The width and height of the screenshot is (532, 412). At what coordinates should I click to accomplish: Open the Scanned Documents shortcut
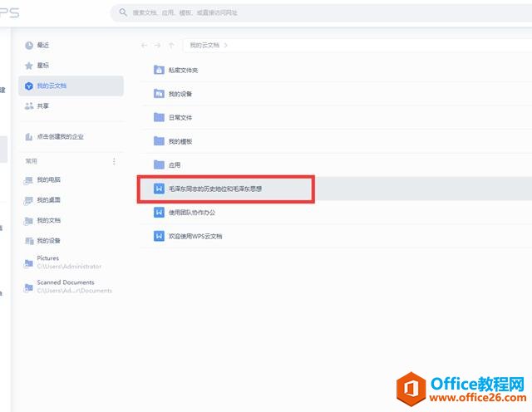click(x=68, y=287)
